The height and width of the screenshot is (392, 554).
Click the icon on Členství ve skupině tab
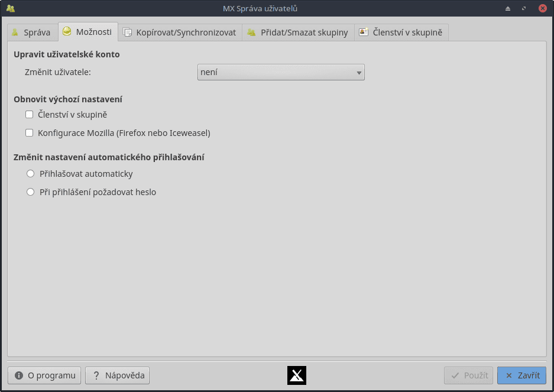(362, 33)
